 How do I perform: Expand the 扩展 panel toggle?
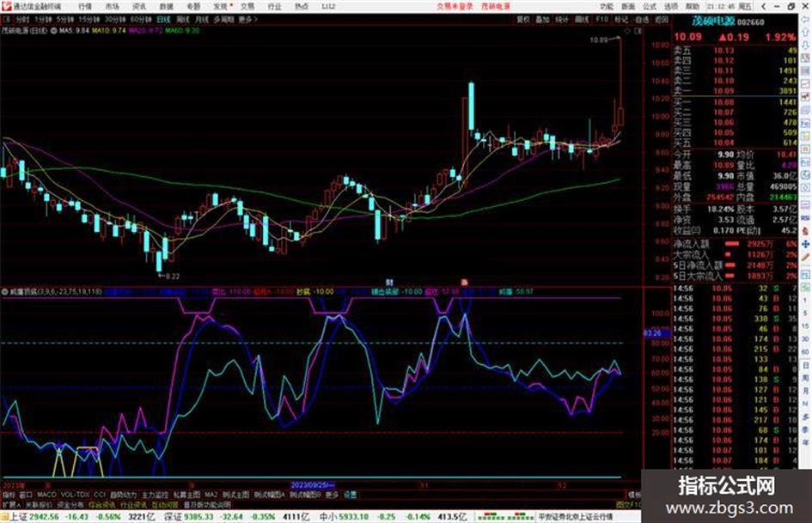pos(11,504)
